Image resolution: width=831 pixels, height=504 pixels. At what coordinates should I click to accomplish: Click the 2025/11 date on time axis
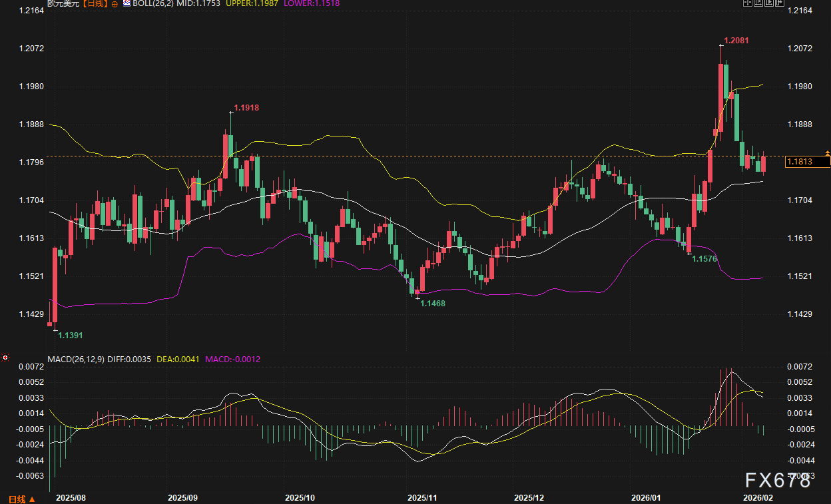[x=421, y=497]
